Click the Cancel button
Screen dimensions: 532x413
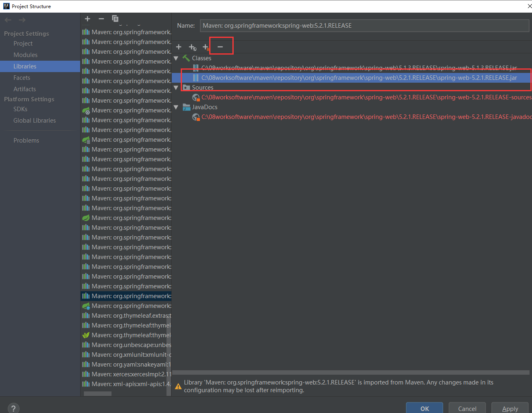coord(467,408)
